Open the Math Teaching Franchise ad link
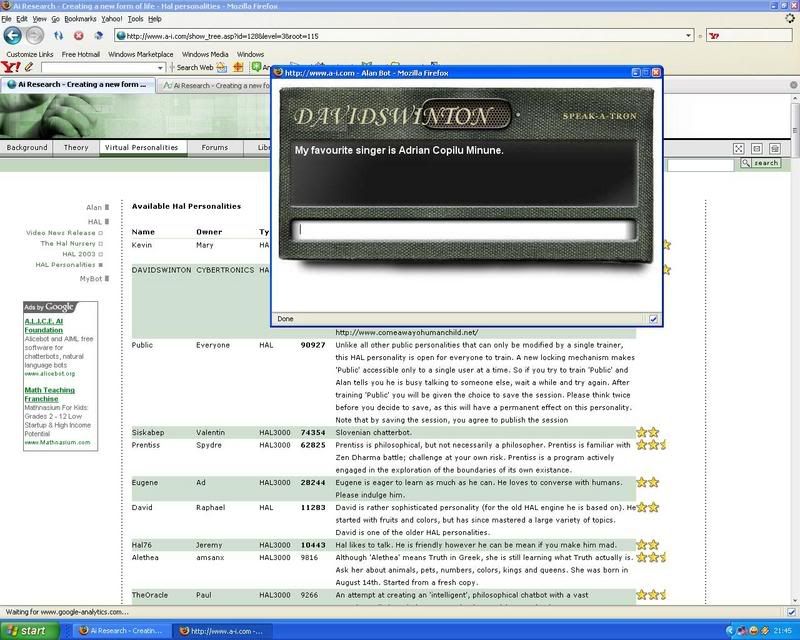This screenshot has height=640, width=800. coord(49,395)
